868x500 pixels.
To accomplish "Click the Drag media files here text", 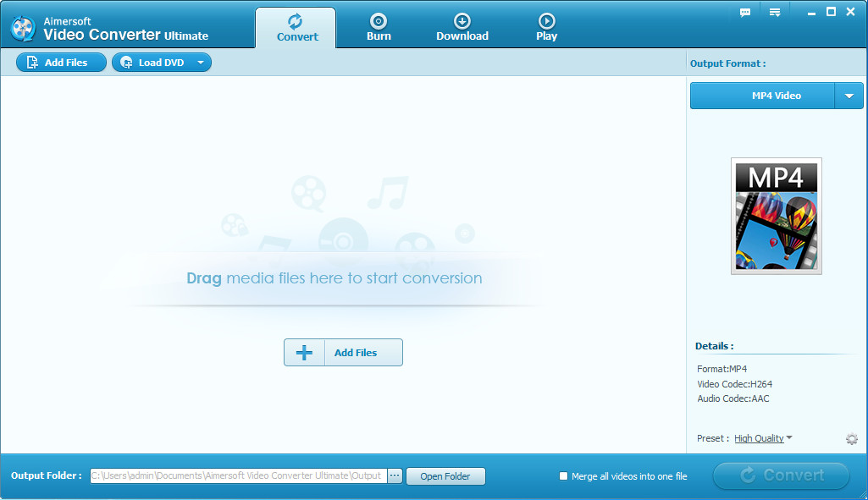I will coord(334,277).
